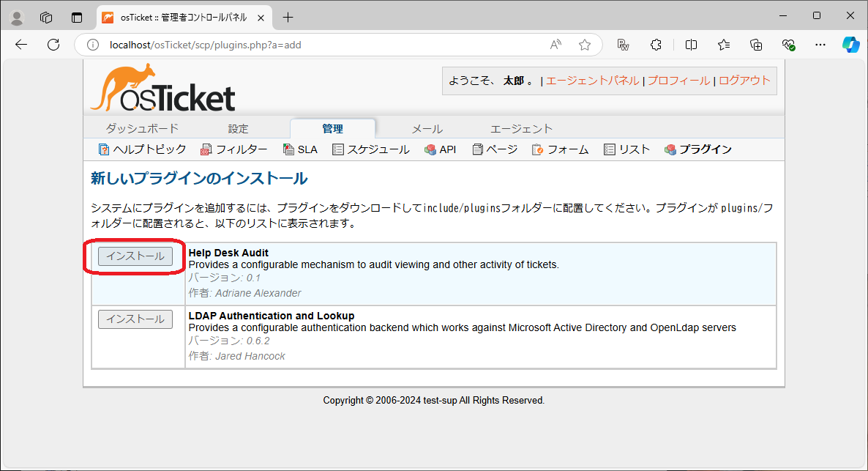Switch to the メール tab
This screenshot has height=471, width=868.
[427, 128]
